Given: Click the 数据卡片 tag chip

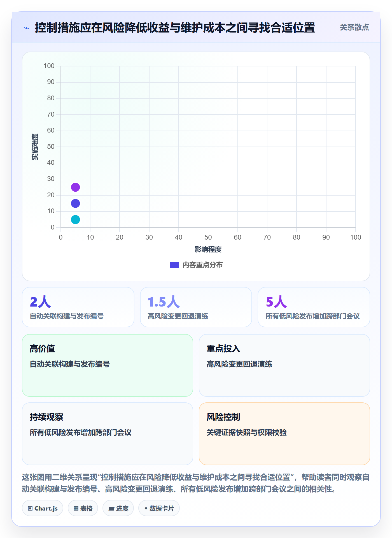Looking at the screenshot, I should pos(159,508).
